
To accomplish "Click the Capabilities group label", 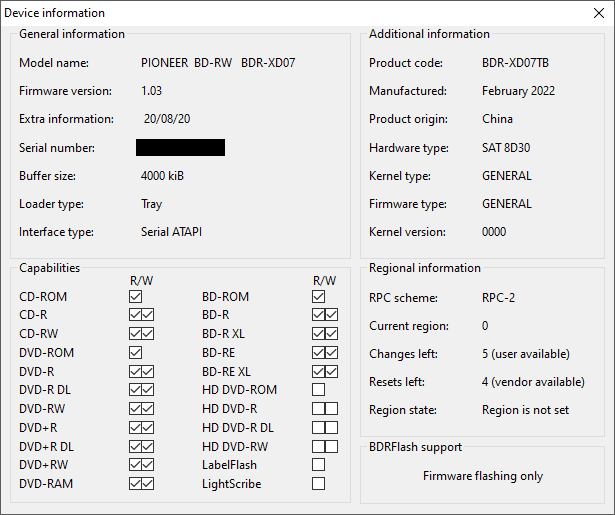I will [x=49, y=268].
